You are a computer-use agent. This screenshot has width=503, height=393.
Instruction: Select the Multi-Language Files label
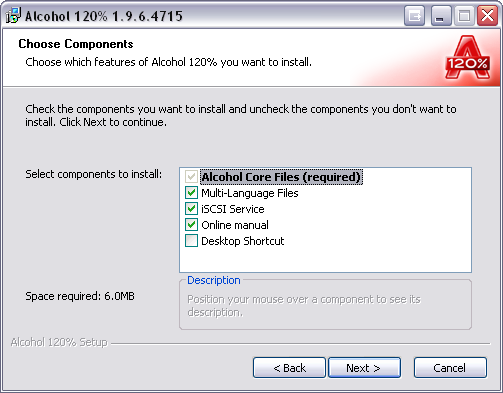point(250,193)
